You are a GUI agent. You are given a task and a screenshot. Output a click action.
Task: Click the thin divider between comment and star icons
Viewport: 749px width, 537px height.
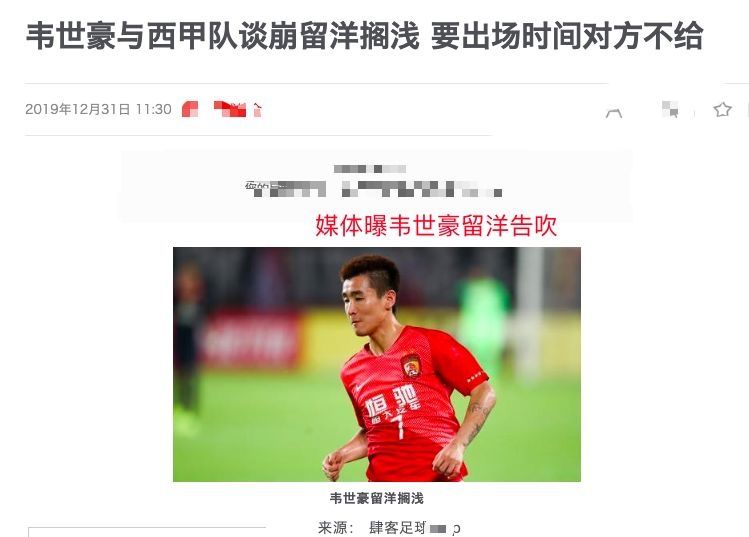tap(694, 113)
